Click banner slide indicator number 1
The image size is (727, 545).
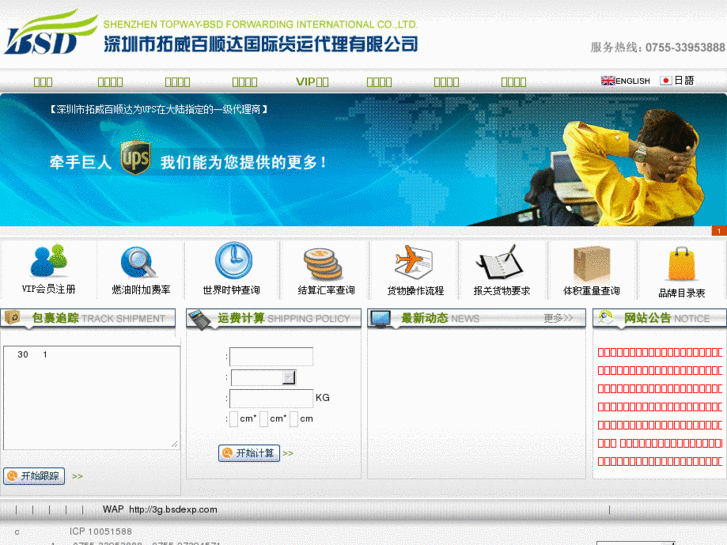coord(719,231)
